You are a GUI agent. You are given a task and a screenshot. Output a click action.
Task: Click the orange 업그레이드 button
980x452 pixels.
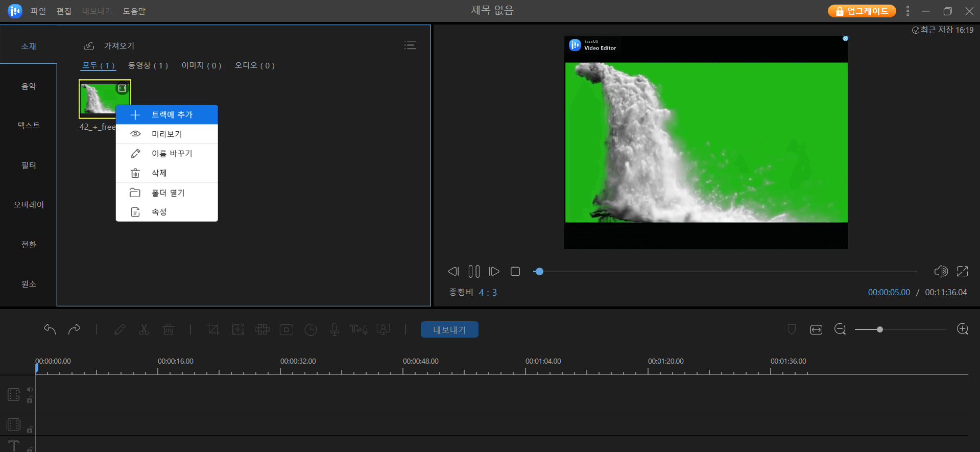pyautogui.click(x=862, y=11)
